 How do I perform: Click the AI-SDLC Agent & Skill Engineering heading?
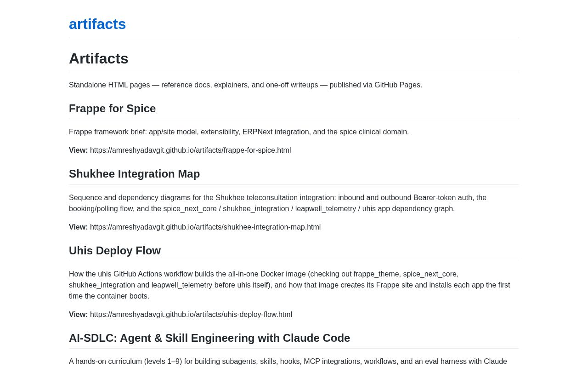pos(209,338)
